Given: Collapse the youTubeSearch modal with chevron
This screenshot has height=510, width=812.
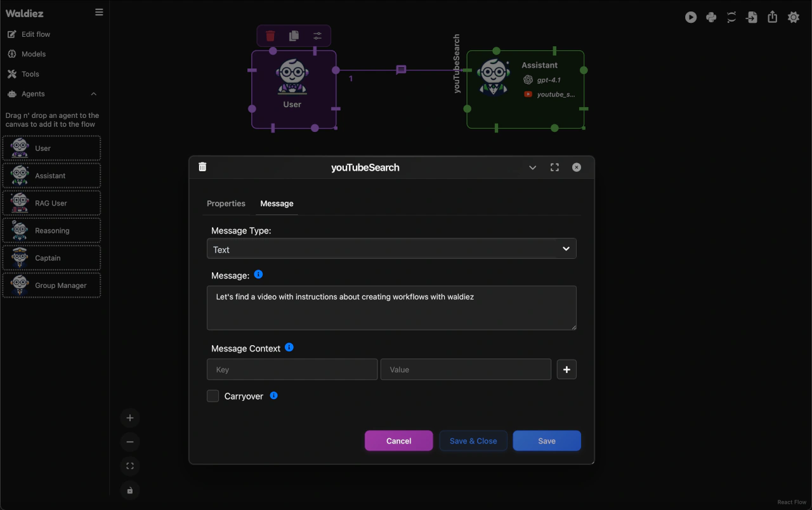Looking at the screenshot, I should (x=532, y=167).
